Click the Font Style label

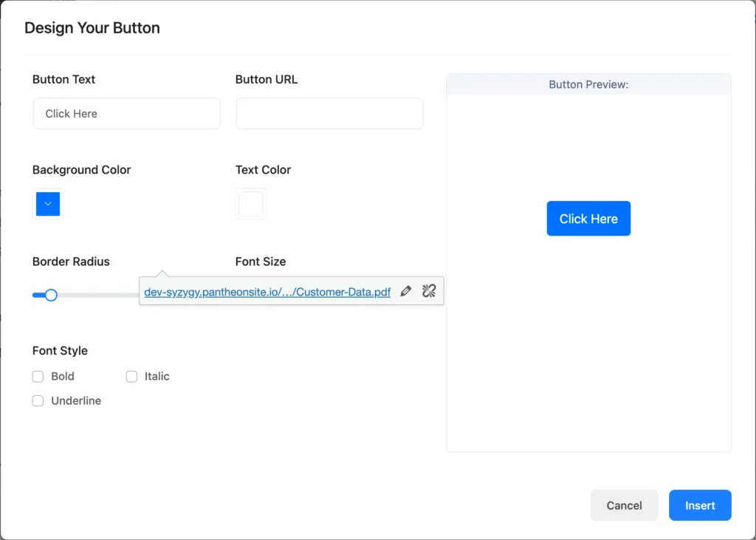[x=60, y=351]
